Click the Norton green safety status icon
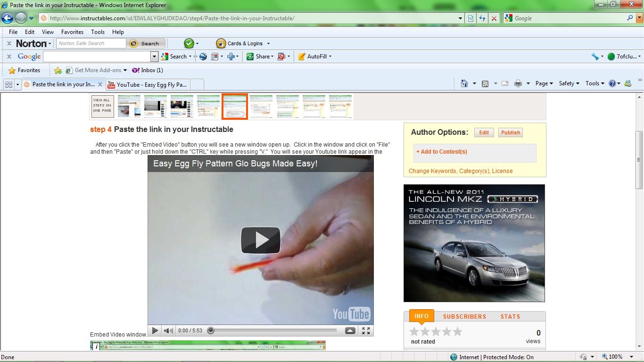The image size is (644, 362). (x=188, y=43)
